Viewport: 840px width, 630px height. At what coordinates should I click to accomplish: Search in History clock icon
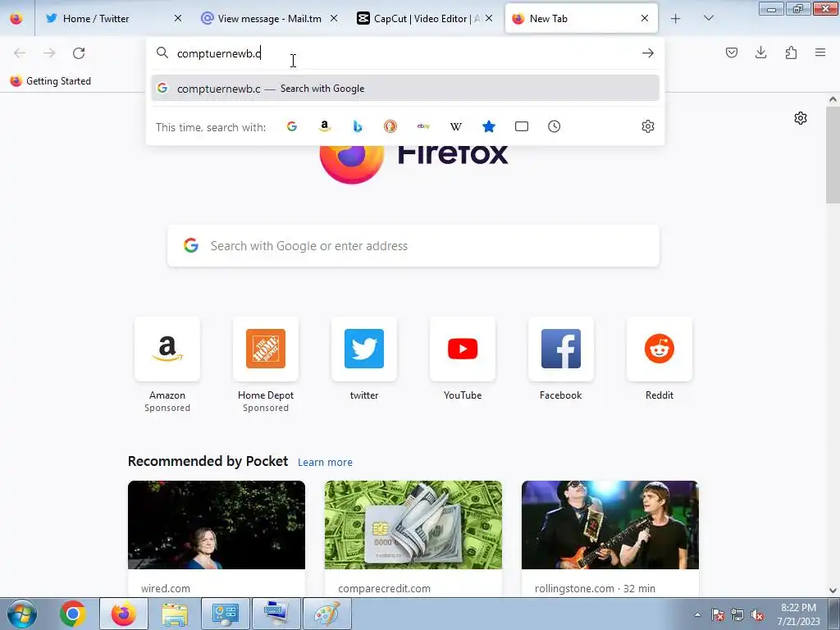point(554,126)
